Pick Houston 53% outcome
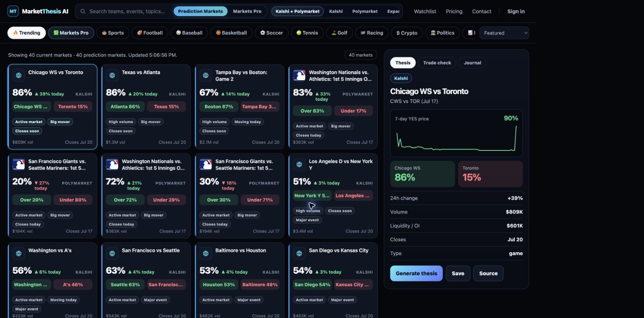Viewport: 644px width, 318px height. [219, 284]
